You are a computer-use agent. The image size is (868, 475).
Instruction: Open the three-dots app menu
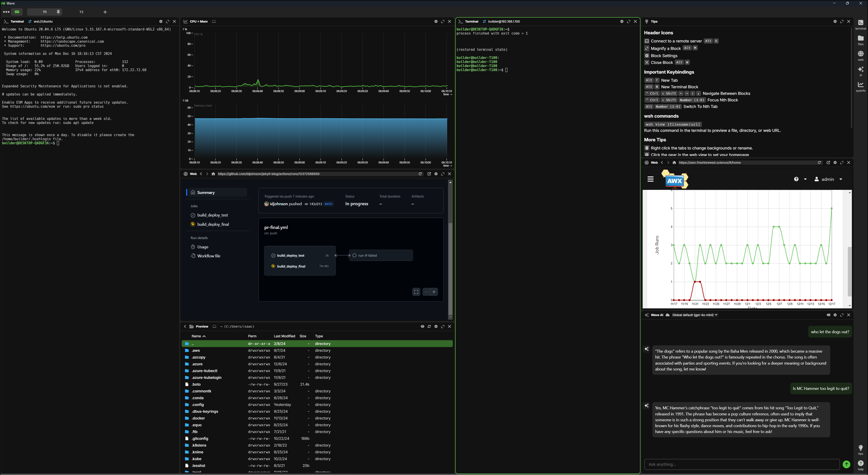point(6,12)
